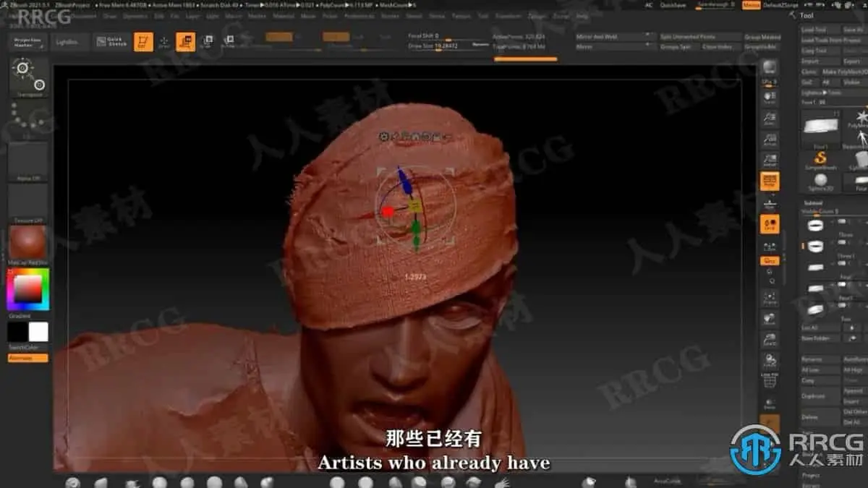The image size is (868, 488).
Task: Click Split Unmasked Points
Action: [x=699, y=36]
